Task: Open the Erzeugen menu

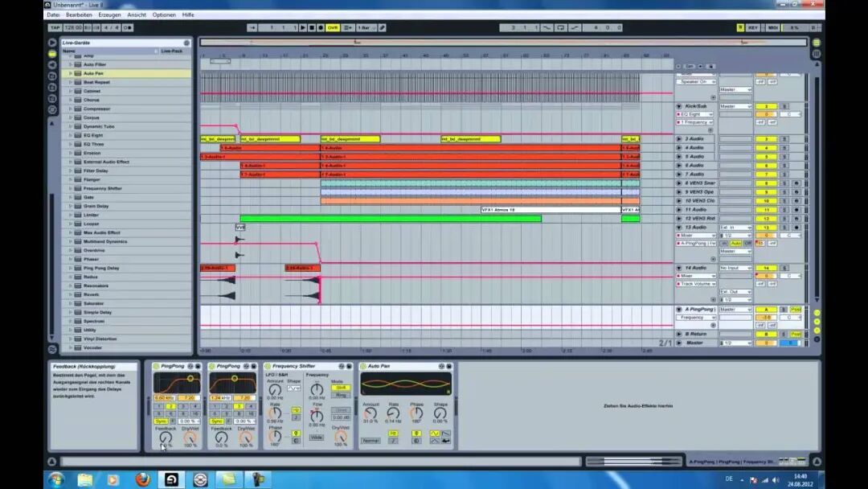Action: pos(109,15)
